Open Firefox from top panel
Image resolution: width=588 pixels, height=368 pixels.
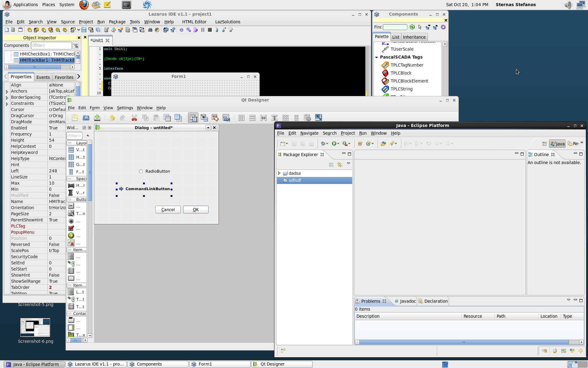(x=84, y=5)
